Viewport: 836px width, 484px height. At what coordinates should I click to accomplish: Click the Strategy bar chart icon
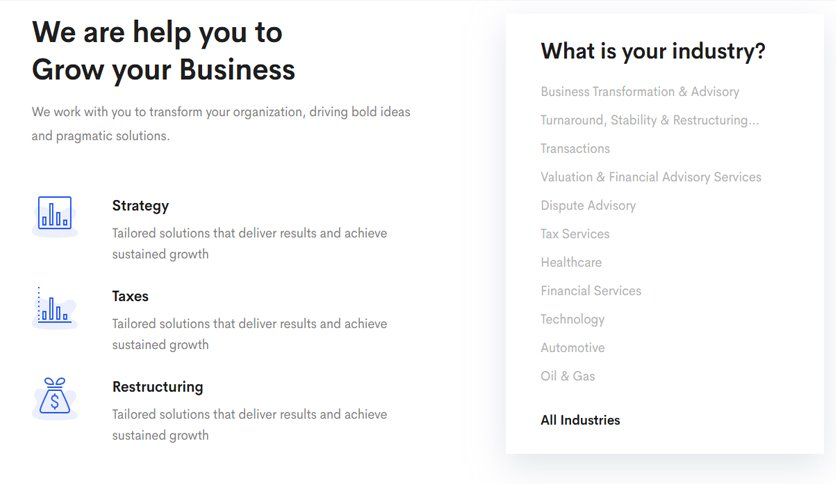click(x=54, y=215)
